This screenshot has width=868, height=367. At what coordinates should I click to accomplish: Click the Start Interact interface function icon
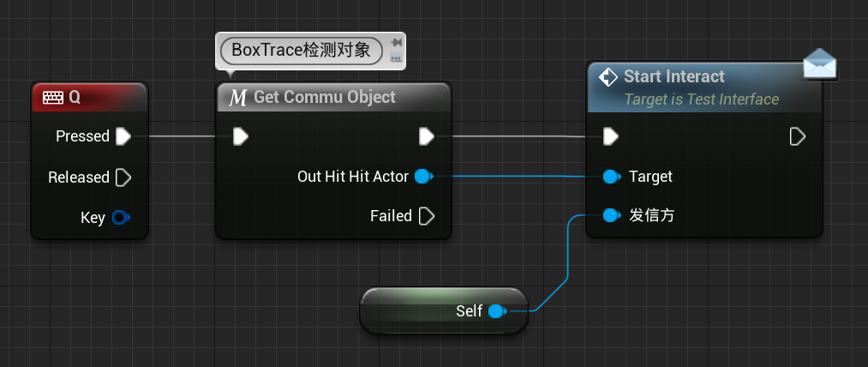pos(608,76)
